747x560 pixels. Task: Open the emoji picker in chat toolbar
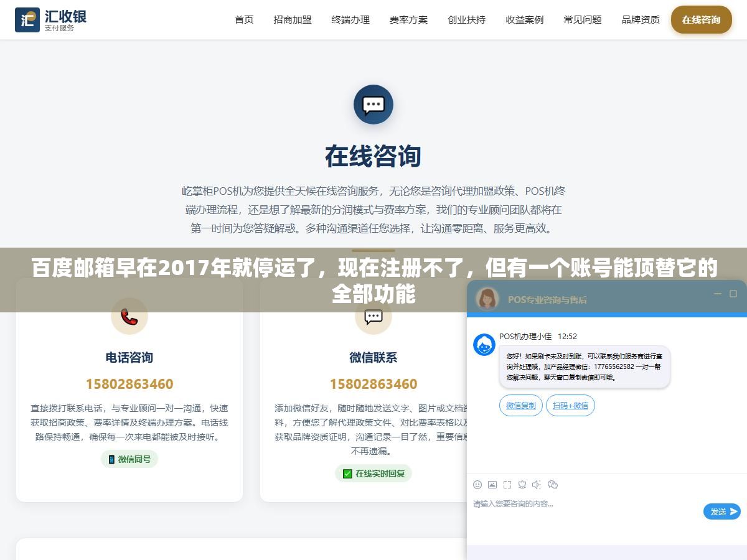click(477, 484)
